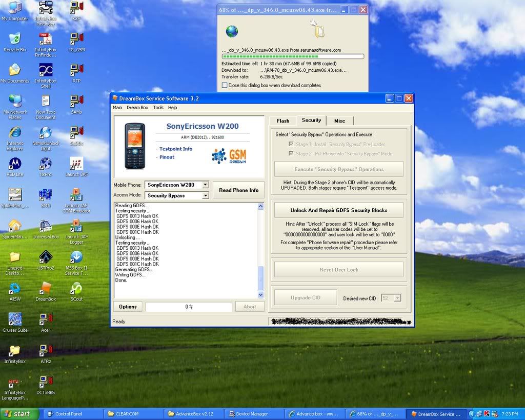This screenshot has height=420, width=525.
Task: Open the USTPro2 shortcut
Action: point(46,260)
